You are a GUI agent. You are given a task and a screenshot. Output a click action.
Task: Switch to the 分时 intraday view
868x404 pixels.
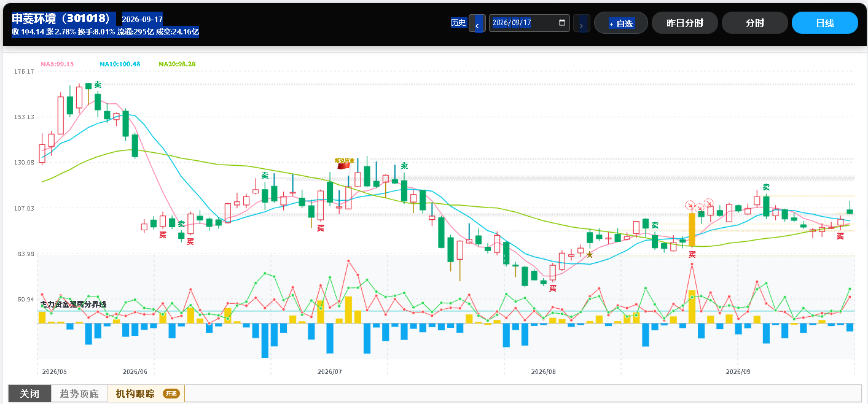click(x=755, y=23)
